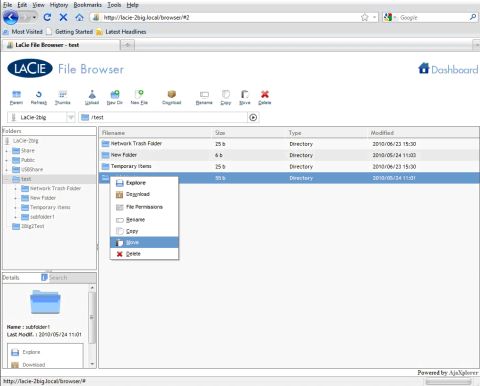Click the /test path field

tap(163, 117)
